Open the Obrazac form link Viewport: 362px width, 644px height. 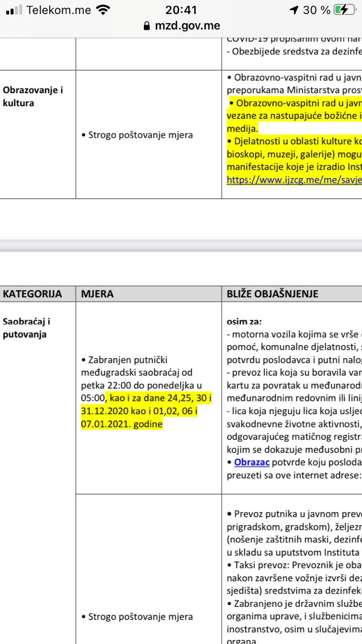point(252,461)
